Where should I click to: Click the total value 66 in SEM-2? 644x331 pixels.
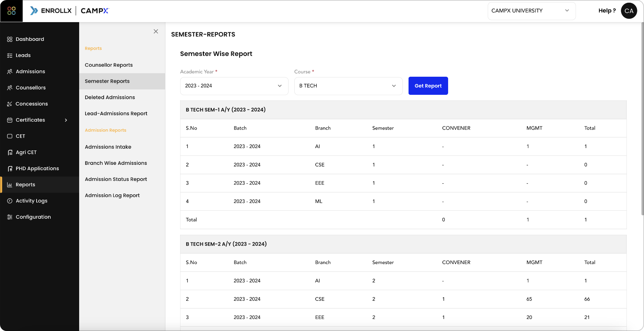[587, 299]
